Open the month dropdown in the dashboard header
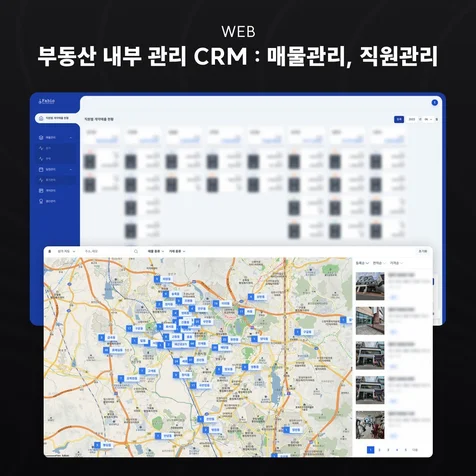Screen dimensions: 476x476 [x=428, y=119]
